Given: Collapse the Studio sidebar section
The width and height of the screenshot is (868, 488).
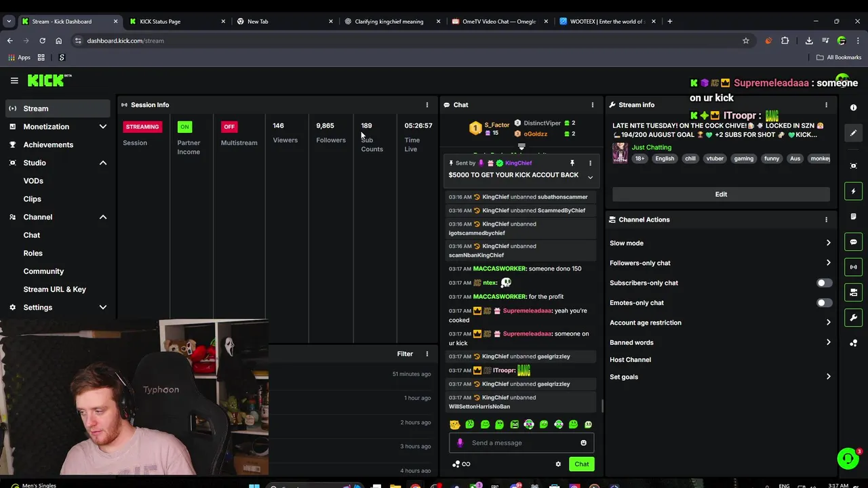Looking at the screenshot, I should coord(103,163).
